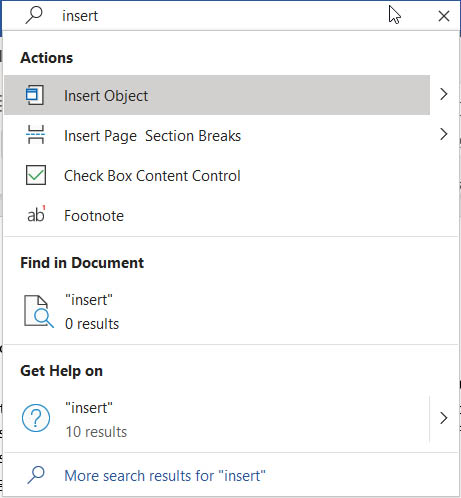Click the Page Section Breaks icon
This screenshot has height=498, width=461.
[35, 135]
